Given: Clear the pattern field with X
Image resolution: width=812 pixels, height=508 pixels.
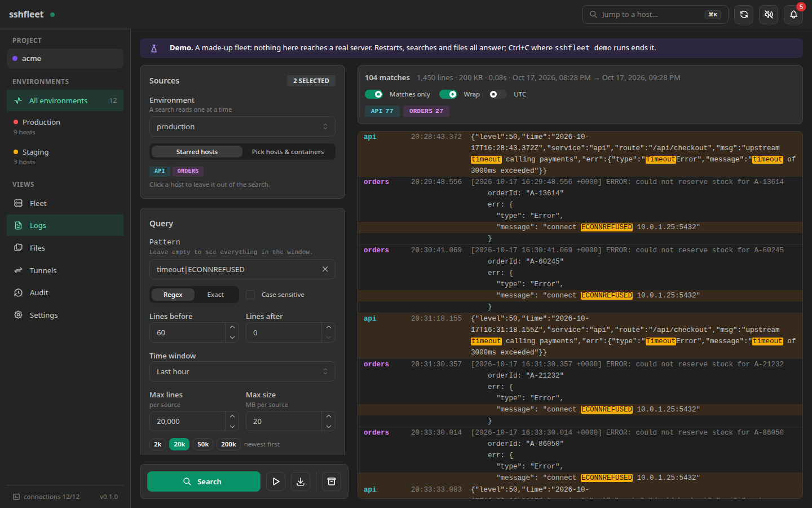Looking at the screenshot, I should pos(325,269).
